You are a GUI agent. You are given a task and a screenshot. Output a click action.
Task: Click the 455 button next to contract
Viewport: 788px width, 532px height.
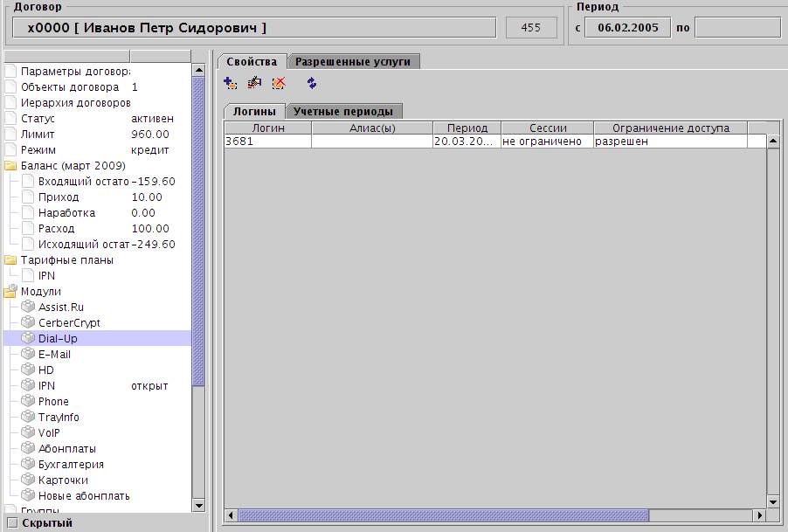(x=530, y=27)
